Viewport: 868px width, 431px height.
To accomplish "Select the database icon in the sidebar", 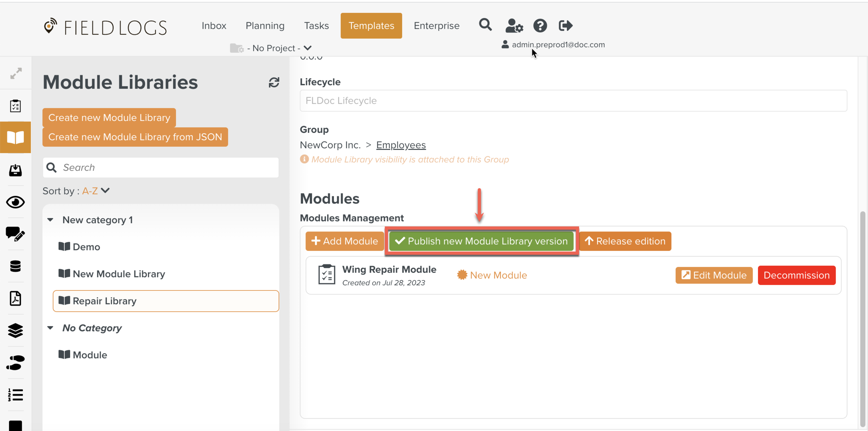I will click(x=15, y=266).
